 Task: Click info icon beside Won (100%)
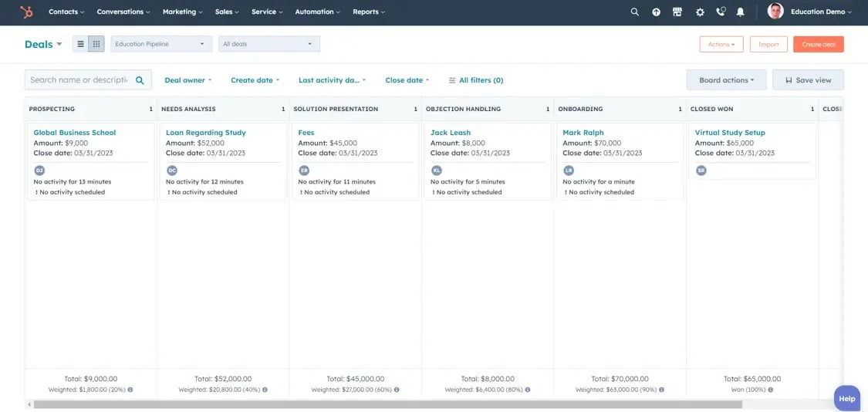(x=769, y=390)
